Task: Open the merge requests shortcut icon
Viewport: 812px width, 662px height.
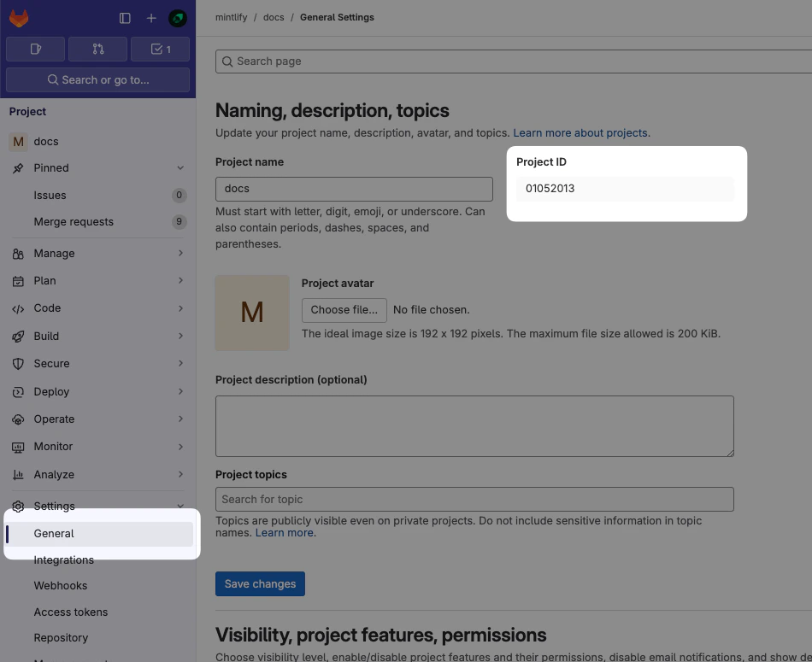Action: click(97, 49)
